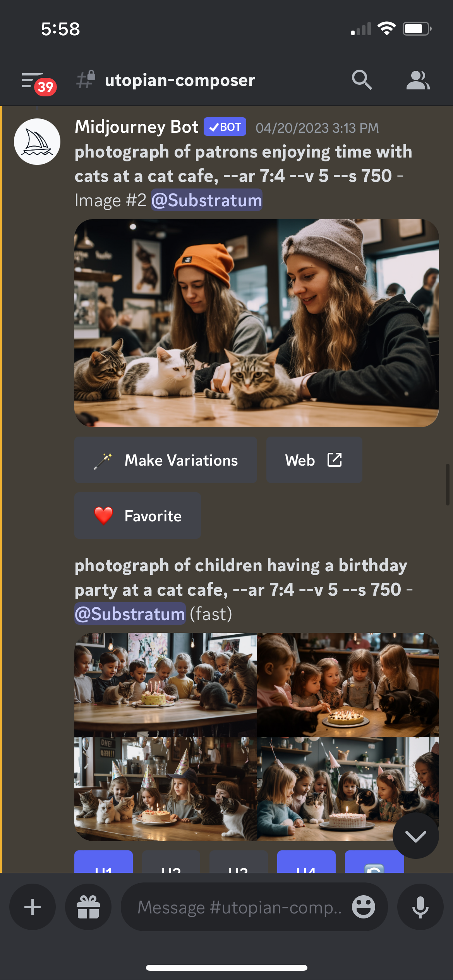Tap the Midjourney Bot username
The image size is (453, 980).
point(136,127)
